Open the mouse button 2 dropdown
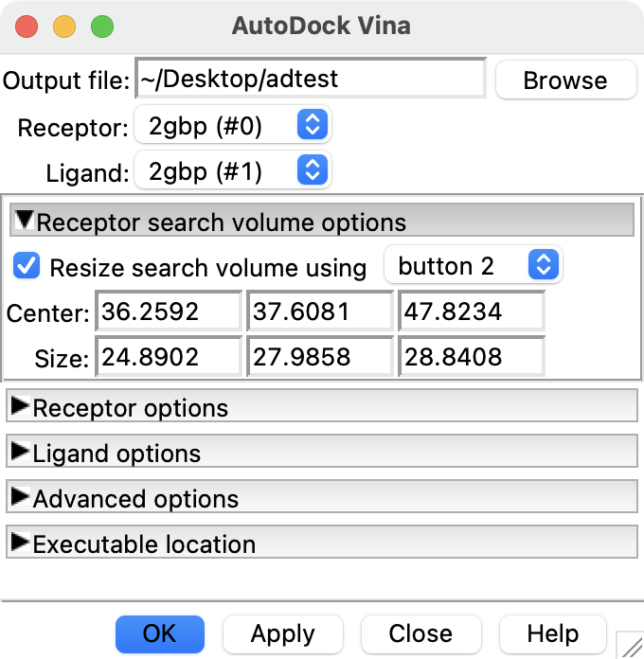Viewport: 644px width, 659px height. click(x=473, y=266)
